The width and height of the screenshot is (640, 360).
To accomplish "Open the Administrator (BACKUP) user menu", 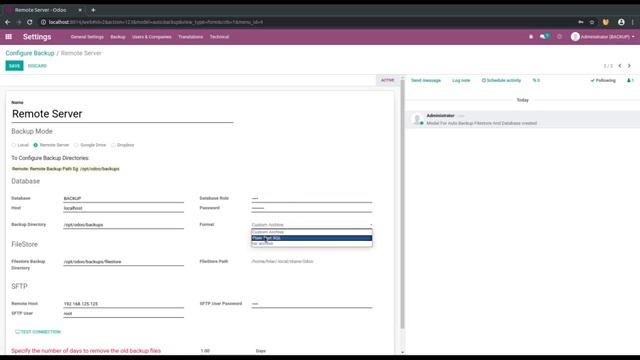I will 603,37.
